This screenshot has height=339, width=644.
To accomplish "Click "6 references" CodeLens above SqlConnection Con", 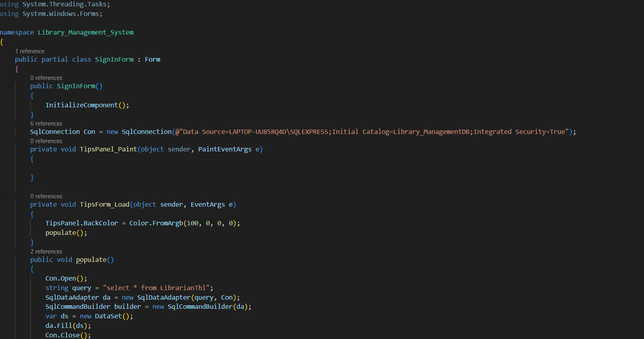I will 46,124.
